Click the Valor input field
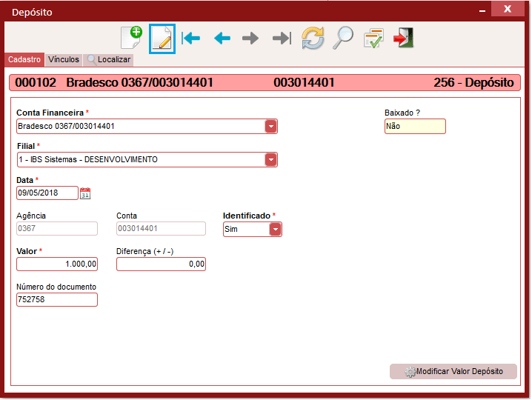This screenshot has width=532, height=400. point(57,264)
